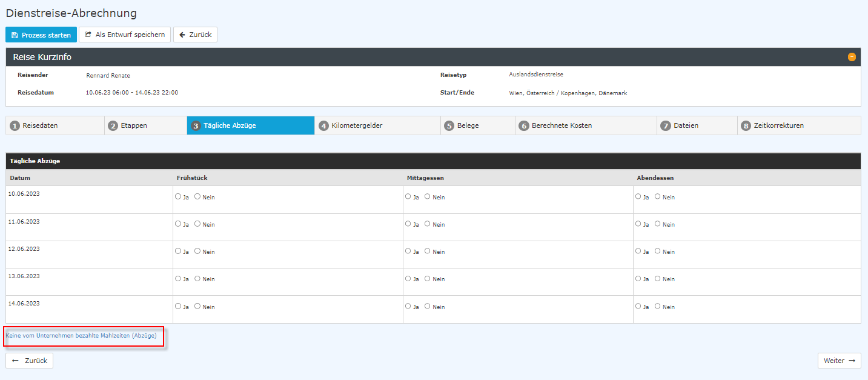Image resolution: width=868 pixels, height=380 pixels.
Task: Select Nein for Frühstück on 13.06.2023
Action: (197, 278)
